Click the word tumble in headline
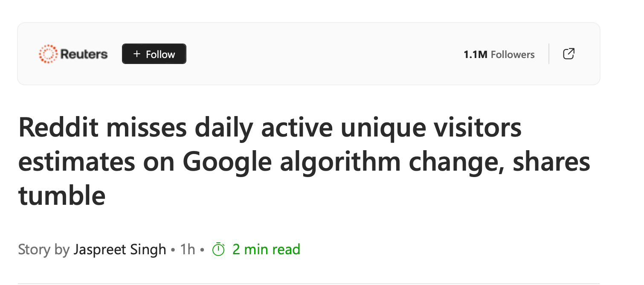Screen dimensions: 644x285 pos(61,195)
